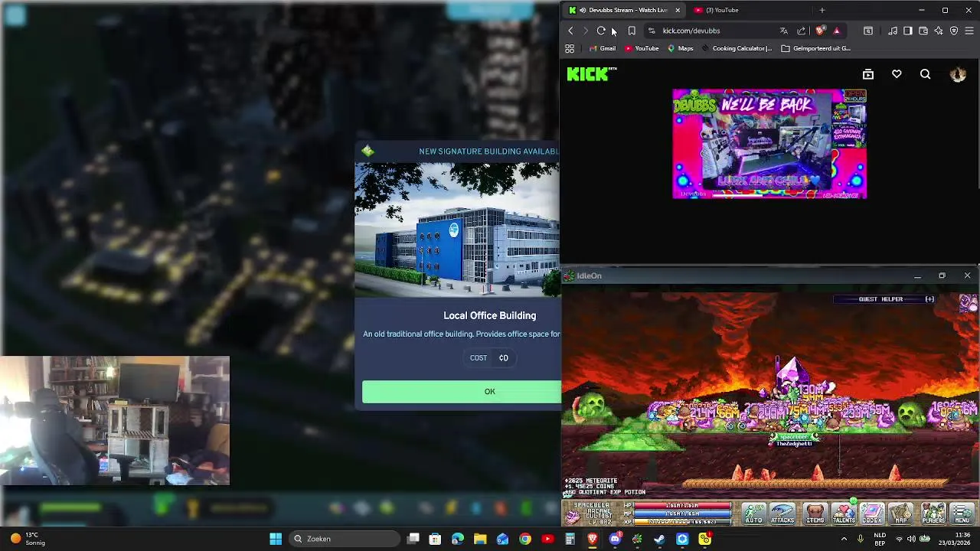Open Brave Wallet icon
Screen dimensions: 980x551
pos(923,31)
